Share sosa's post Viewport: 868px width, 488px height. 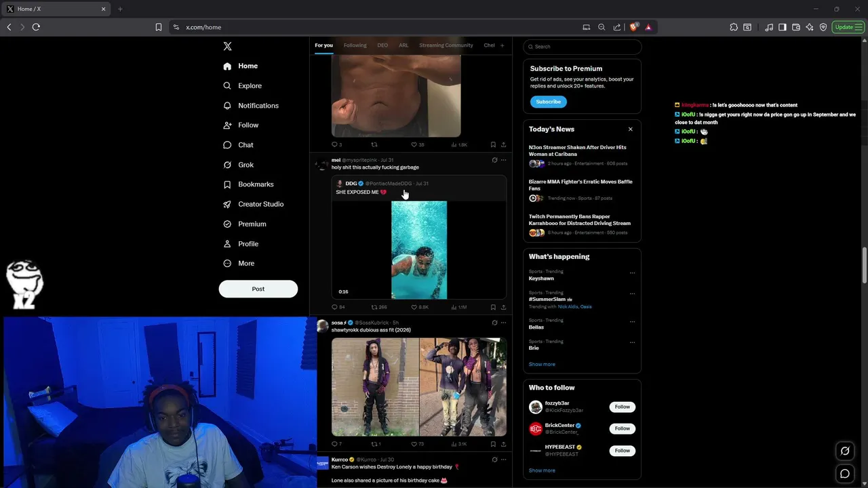point(503,444)
